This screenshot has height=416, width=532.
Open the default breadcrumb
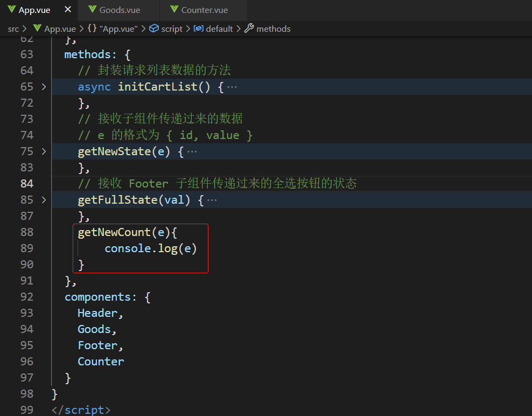coord(219,29)
